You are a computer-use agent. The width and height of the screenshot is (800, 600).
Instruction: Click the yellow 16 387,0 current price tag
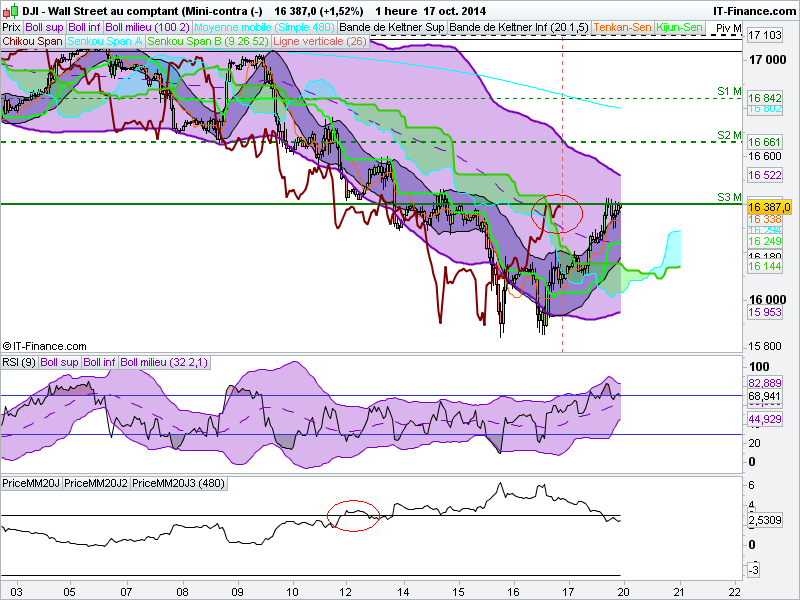[x=769, y=207]
